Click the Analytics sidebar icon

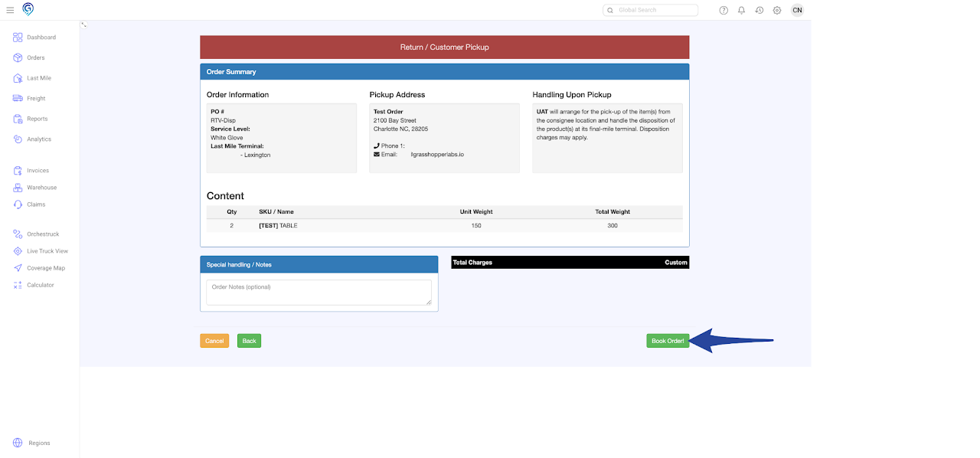pos(18,139)
